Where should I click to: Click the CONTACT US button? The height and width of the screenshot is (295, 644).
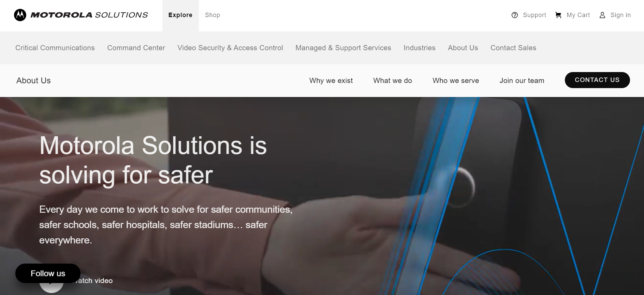click(x=597, y=80)
